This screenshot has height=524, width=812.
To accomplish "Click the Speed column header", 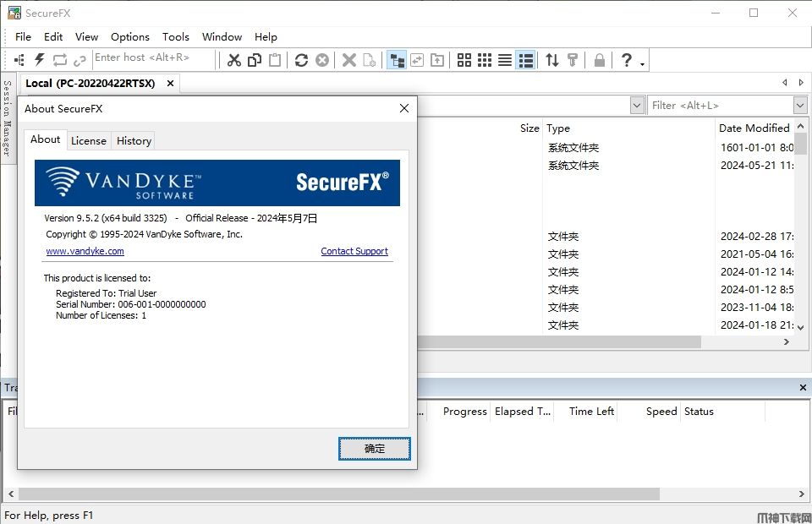I will point(661,412).
